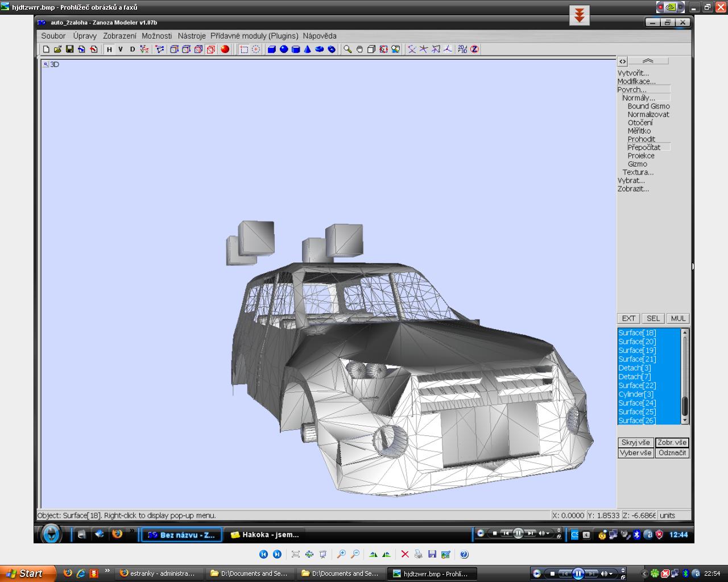Click the next image arrow in viewer
This screenshot has width=728, height=582.
pyautogui.click(x=277, y=554)
